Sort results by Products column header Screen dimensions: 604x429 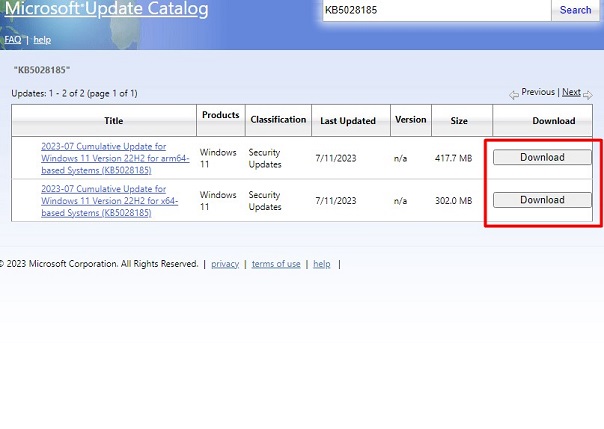tap(221, 115)
